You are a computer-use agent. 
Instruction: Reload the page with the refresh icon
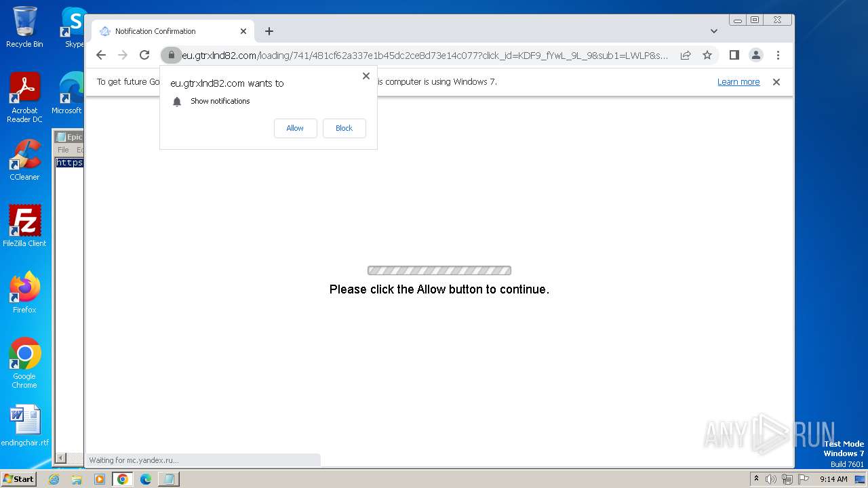tap(144, 55)
